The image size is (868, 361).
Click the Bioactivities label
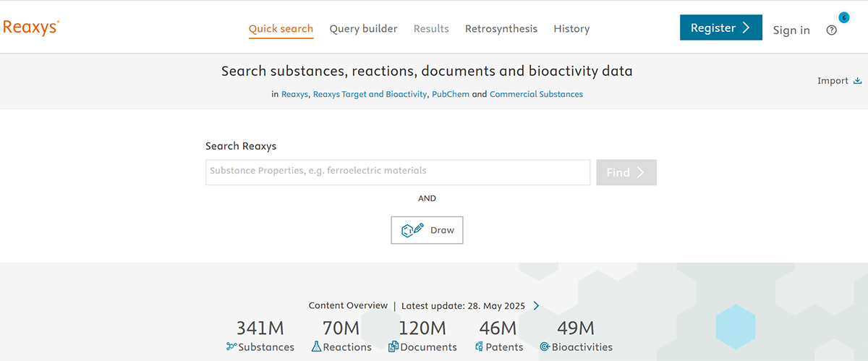[582, 347]
